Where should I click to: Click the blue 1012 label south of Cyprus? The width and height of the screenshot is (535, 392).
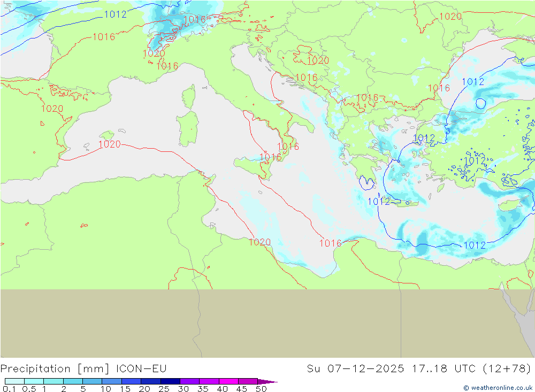coord(475,245)
